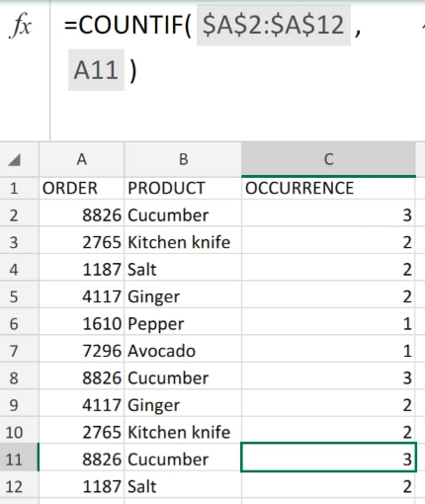Select the Pepper product cell
This screenshot has width=425, height=504.
coord(183,324)
